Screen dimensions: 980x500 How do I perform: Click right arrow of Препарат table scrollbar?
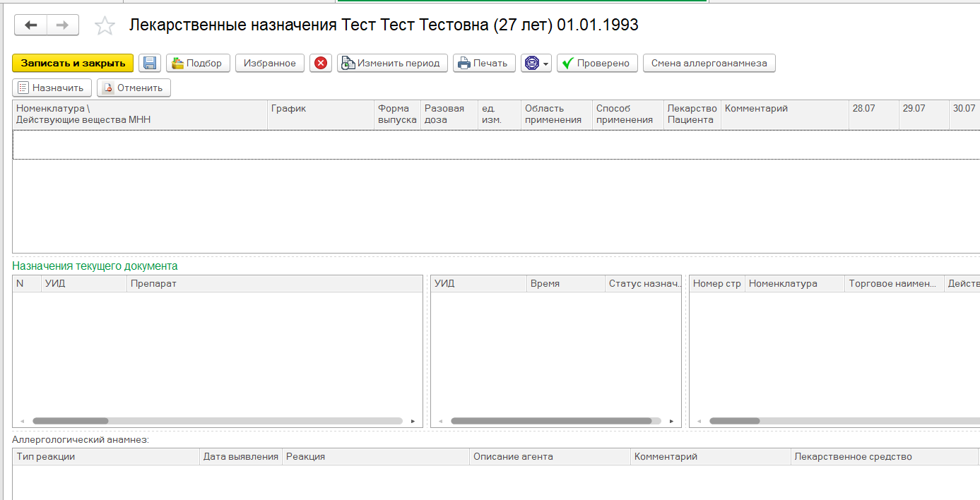pos(413,421)
